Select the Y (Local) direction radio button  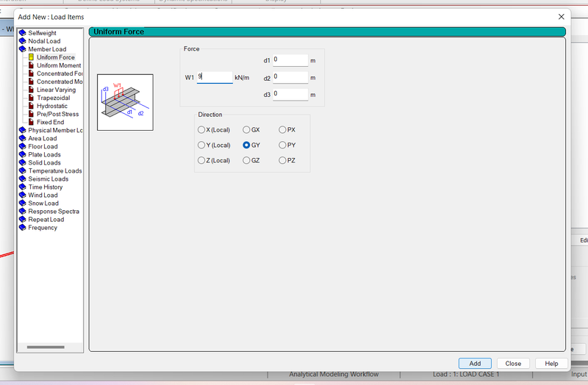click(201, 145)
